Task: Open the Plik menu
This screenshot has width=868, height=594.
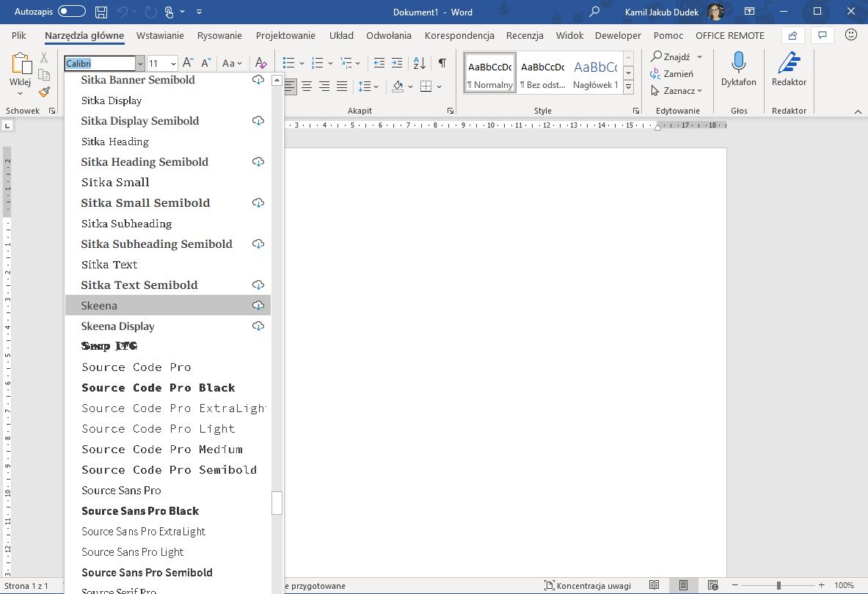Action: [x=19, y=35]
